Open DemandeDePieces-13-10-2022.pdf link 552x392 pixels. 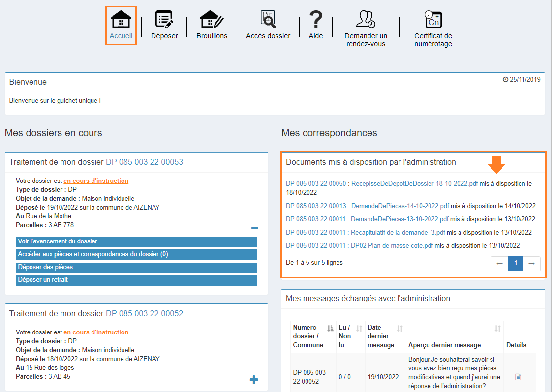(x=399, y=219)
